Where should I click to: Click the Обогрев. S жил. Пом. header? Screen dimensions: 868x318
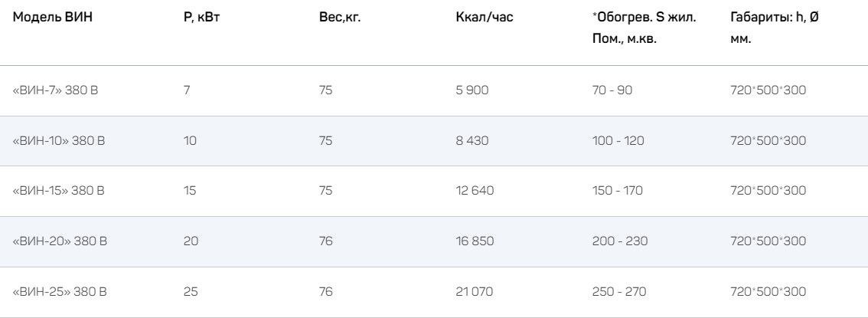click(x=638, y=26)
